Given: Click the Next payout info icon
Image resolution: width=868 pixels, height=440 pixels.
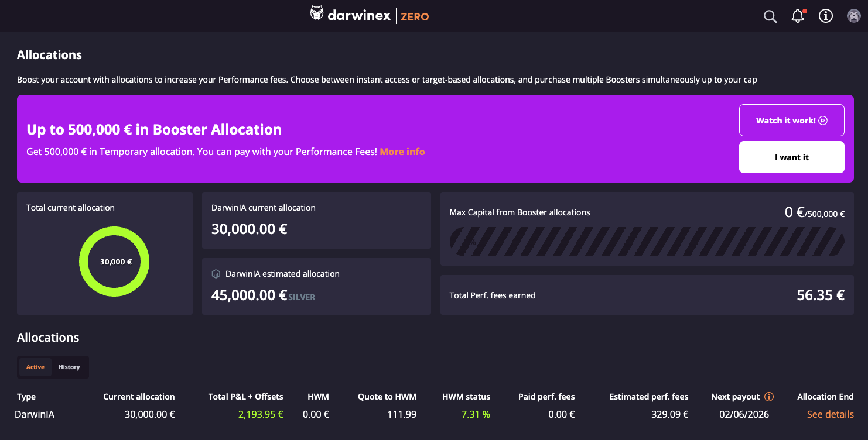Looking at the screenshot, I should [x=769, y=397].
